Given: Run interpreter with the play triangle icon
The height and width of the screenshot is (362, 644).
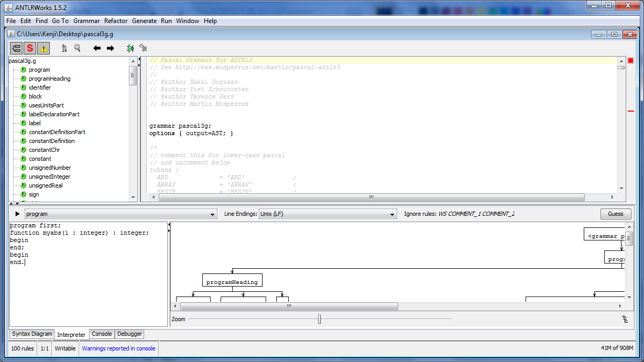Looking at the screenshot, I should coord(17,214).
